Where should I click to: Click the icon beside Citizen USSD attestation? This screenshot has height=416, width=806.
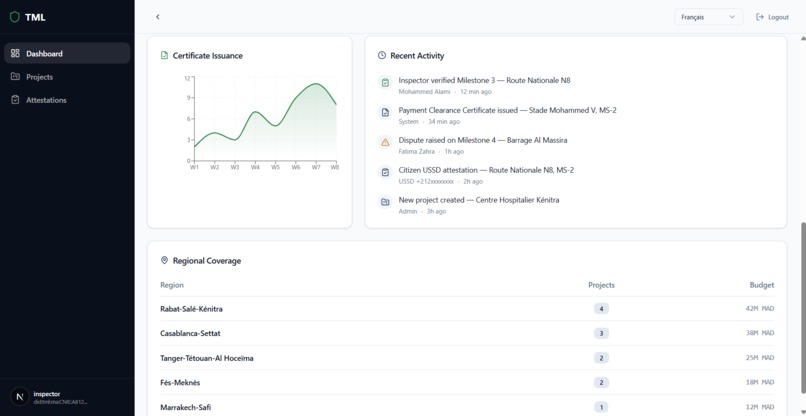385,172
